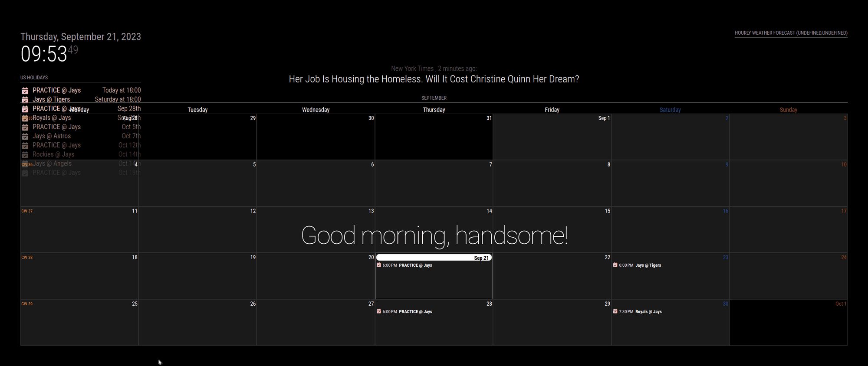868x366 pixels.
Task: Click day number 24 on Sunday column
Action: [844, 257]
